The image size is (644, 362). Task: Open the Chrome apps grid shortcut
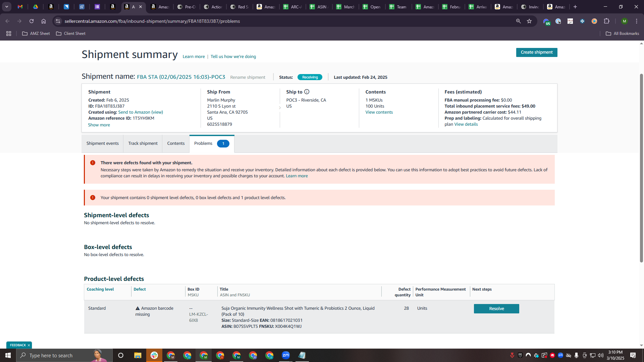click(9, 34)
